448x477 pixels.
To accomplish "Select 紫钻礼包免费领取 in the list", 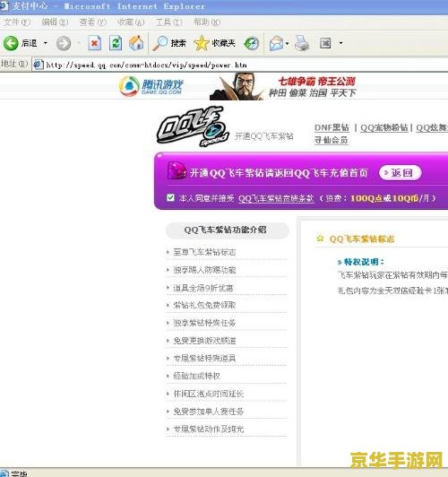I will [x=204, y=305].
